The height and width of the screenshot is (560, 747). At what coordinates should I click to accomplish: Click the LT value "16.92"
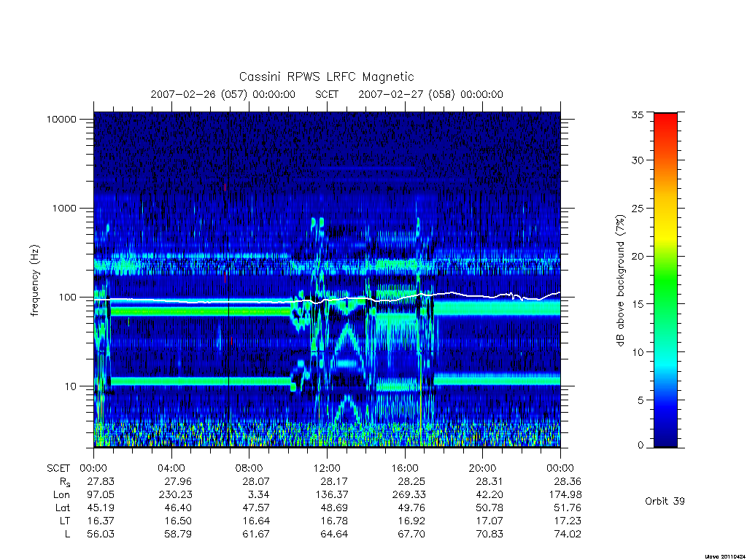tap(411, 521)
